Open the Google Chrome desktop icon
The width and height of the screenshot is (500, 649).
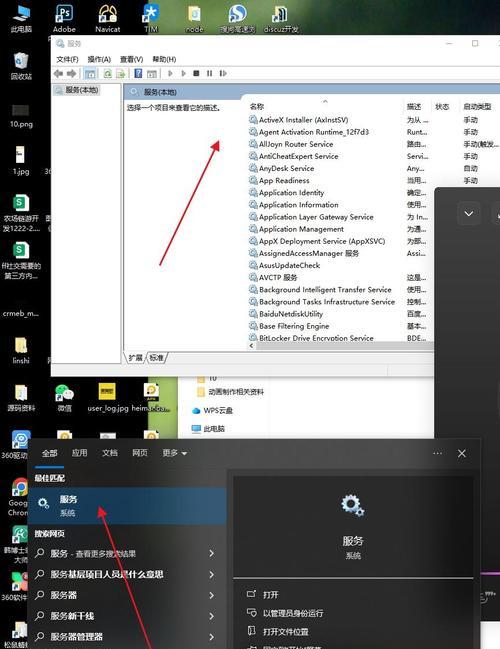(19, 496)
